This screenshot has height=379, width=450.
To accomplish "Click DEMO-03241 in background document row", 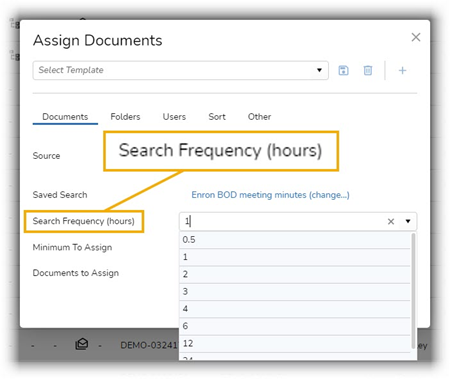I will click(149, 345).
